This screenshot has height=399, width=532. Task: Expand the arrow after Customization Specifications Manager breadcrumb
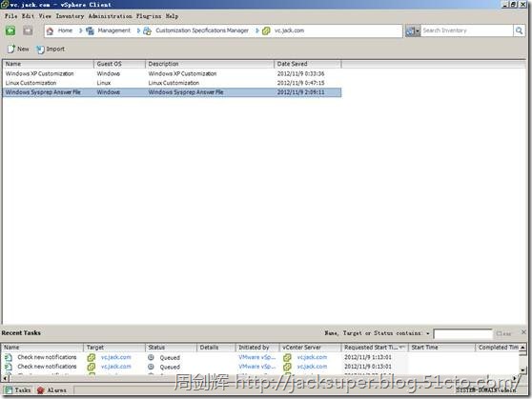point(257,30)
